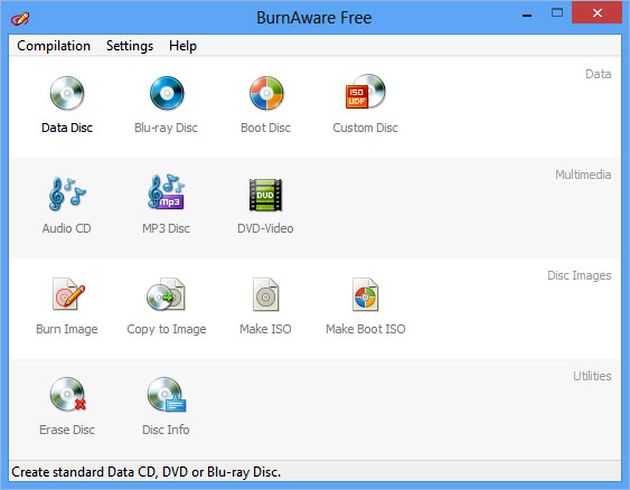
Task: Click the 'Utilities' section heading
Action: pos(592,376)
